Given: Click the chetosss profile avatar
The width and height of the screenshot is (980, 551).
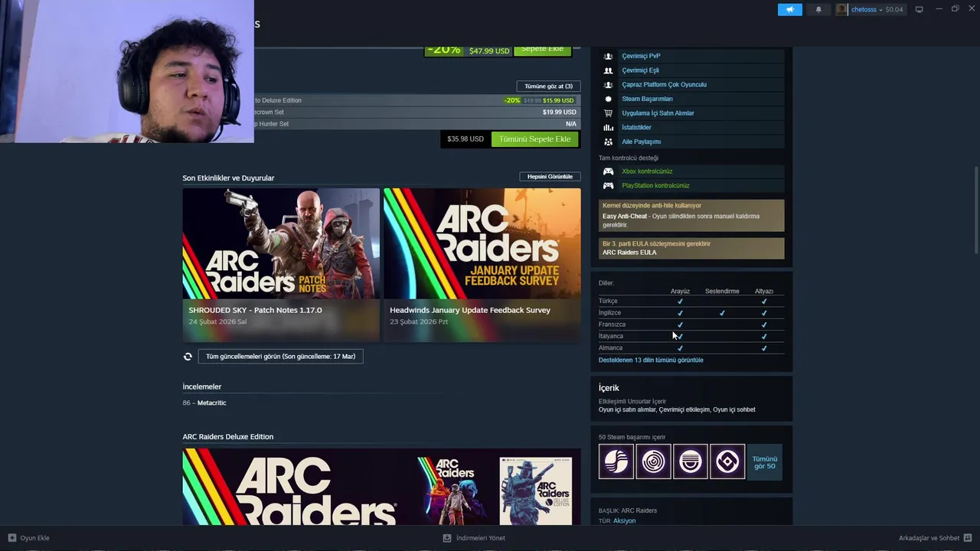Looking at the screenshot, I should coord(842,9).
